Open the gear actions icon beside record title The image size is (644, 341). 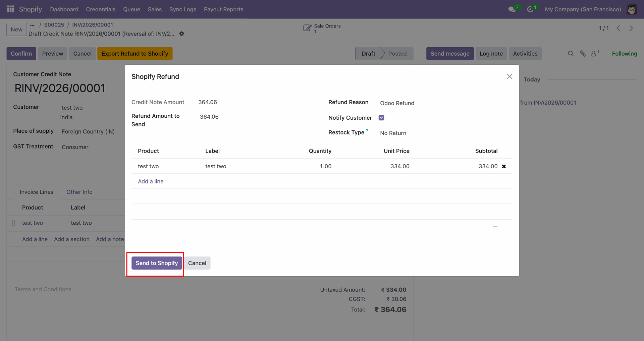[181, 34]
